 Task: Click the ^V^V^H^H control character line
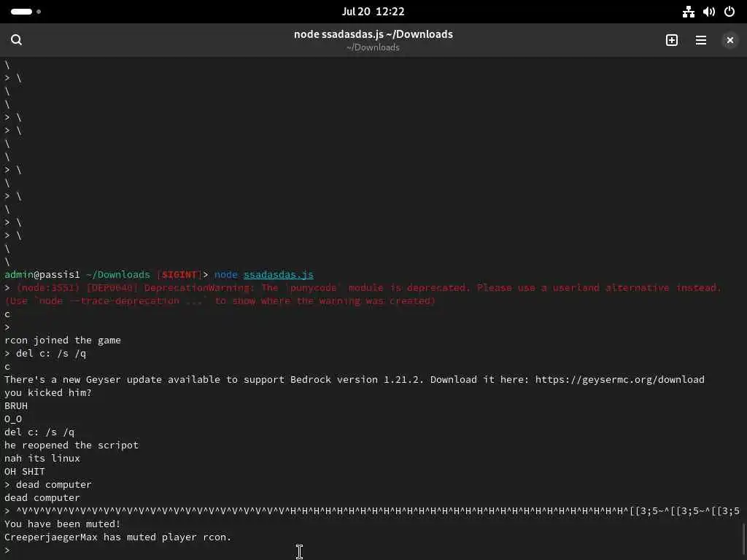pos(371,511)
